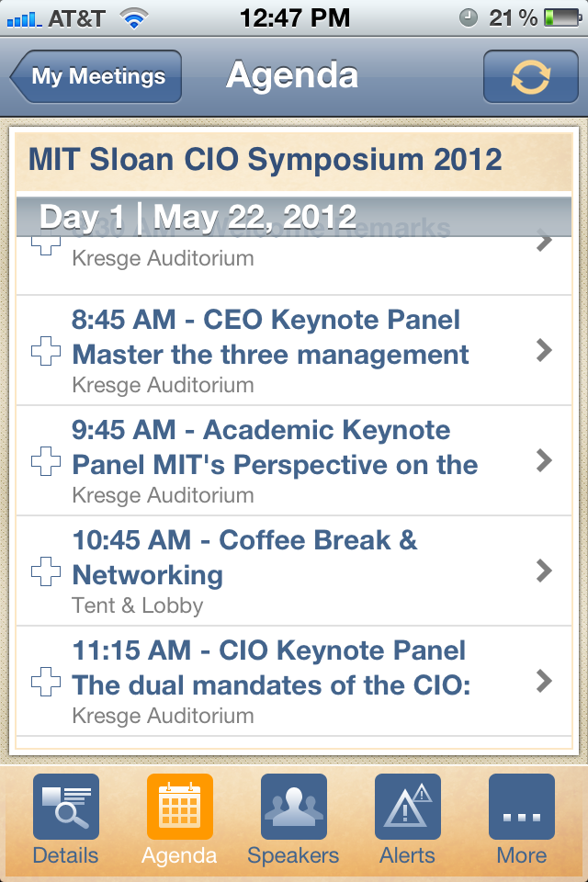Viewport: 588px width, 882px height.
Task: Expand Coffee Break & Networking chevron
Action: 544,571
